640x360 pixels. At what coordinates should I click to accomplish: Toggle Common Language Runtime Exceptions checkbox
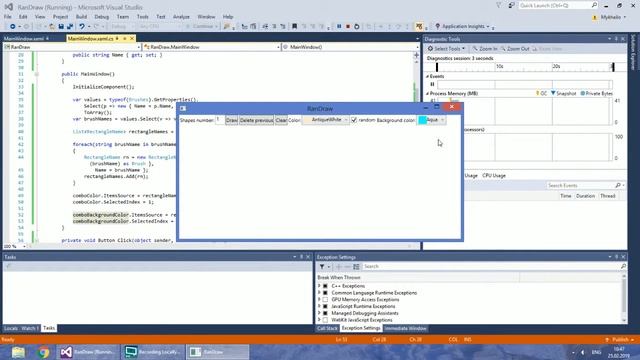pyautogui.click(x=325, y=293)
